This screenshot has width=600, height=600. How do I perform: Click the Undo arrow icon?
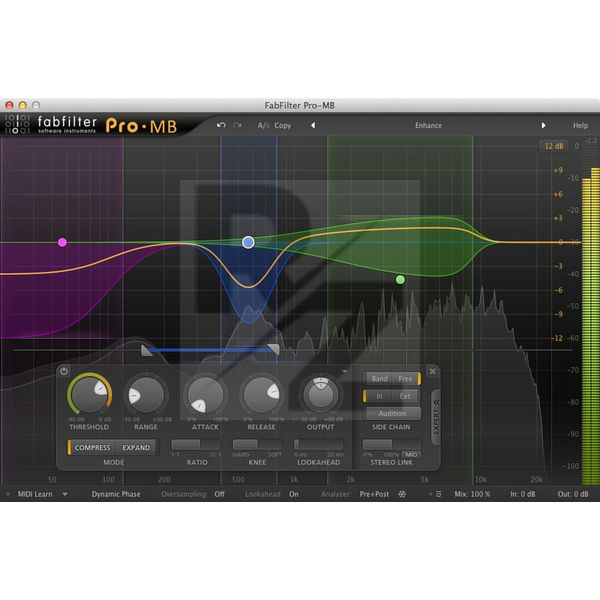[221, 125]
